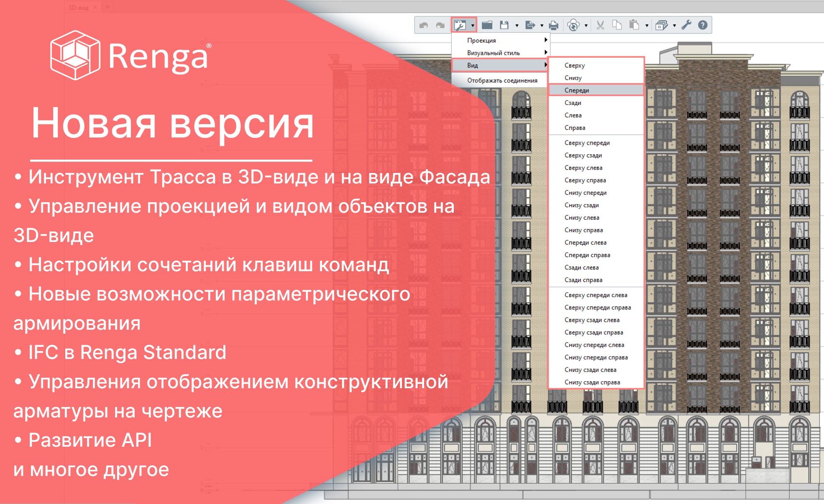824x504 pixels.
Task: Expand the windows dropdown arrow
Action: 674,26
